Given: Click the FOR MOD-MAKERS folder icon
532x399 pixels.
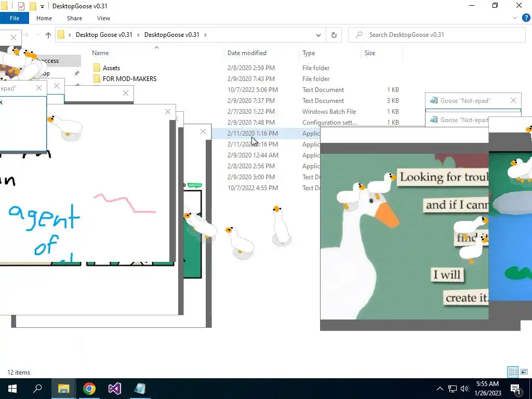Looking at the screenshot, I should [x=97, y=79].
